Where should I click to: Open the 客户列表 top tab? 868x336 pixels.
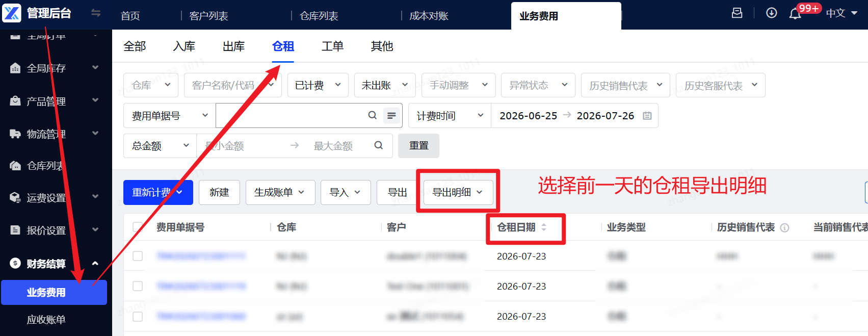pos(208,16)
